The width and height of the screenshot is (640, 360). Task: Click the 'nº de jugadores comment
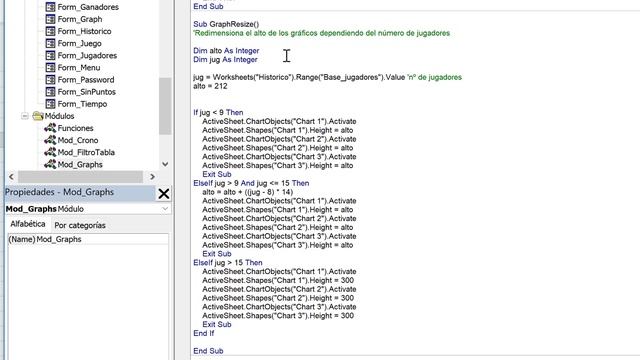[x=434, y=77]
